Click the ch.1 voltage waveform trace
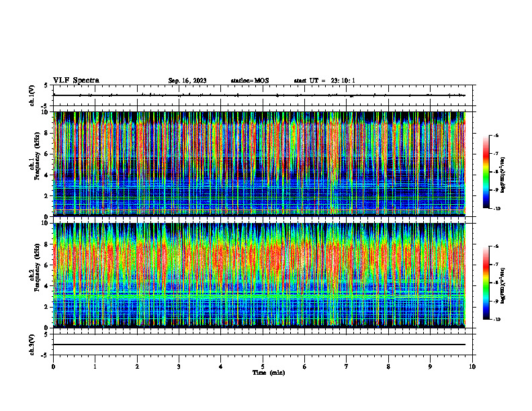This screenshot has width=532, height=411. 259,95
